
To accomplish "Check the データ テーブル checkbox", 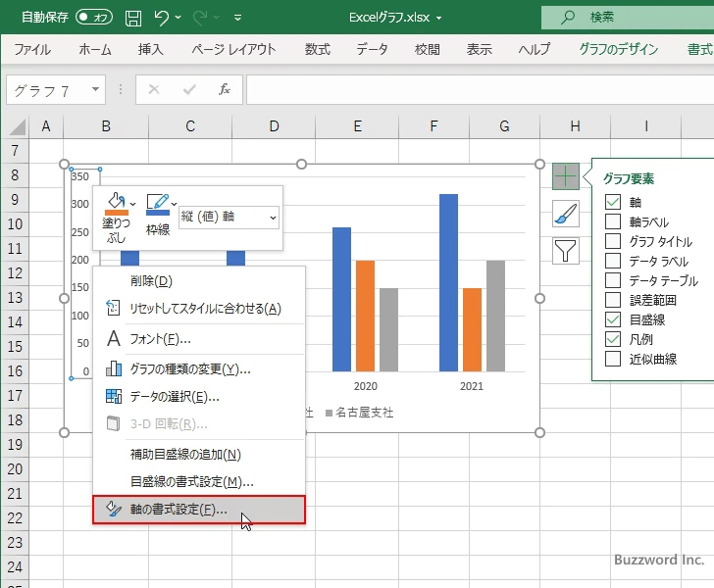I will click(x=612, y=280).
